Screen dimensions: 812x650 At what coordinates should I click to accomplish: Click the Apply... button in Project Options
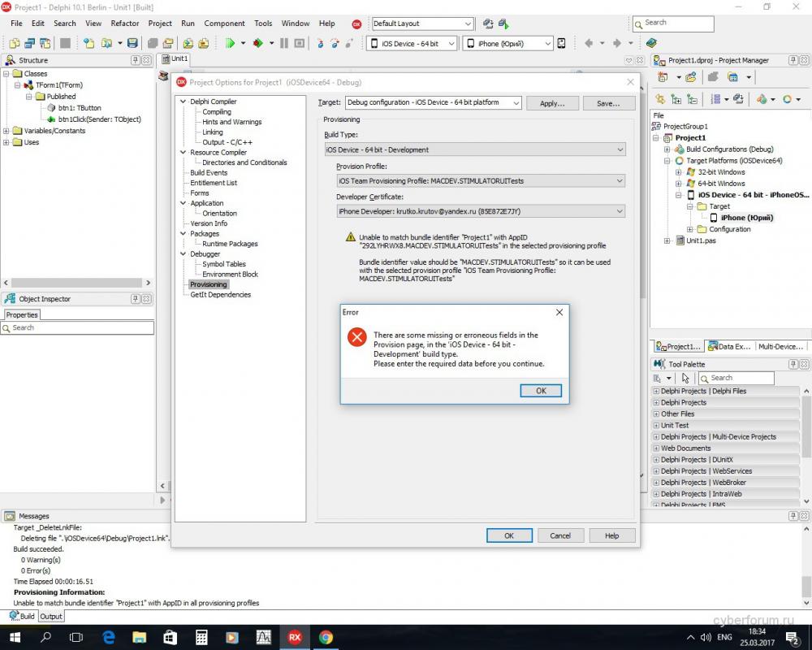coord(552,103)
